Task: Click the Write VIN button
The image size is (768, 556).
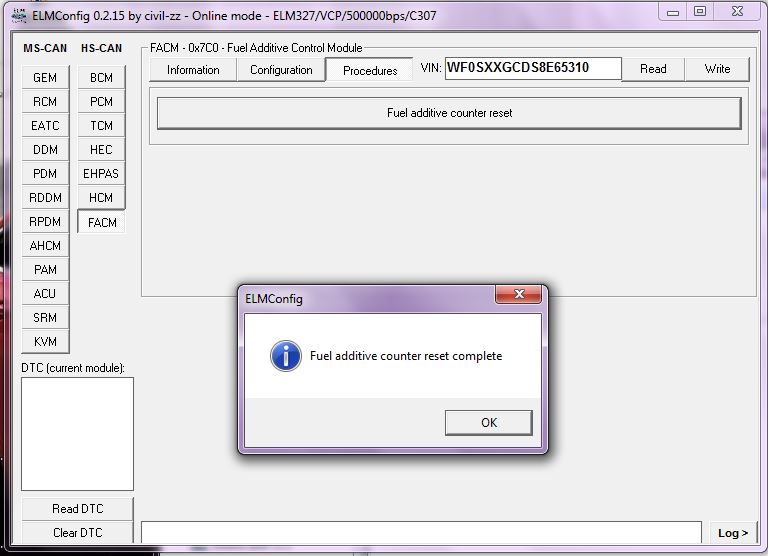Action: (x=717, y=69)
